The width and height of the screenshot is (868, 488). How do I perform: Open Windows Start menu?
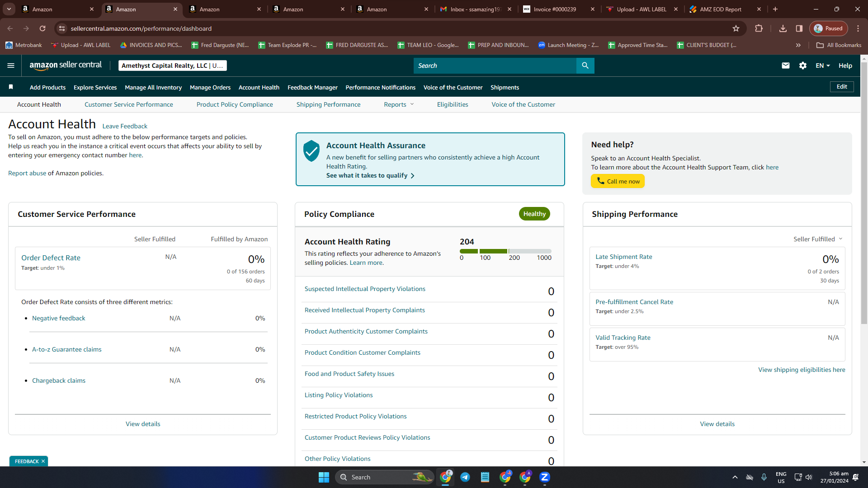click(324, 477)
